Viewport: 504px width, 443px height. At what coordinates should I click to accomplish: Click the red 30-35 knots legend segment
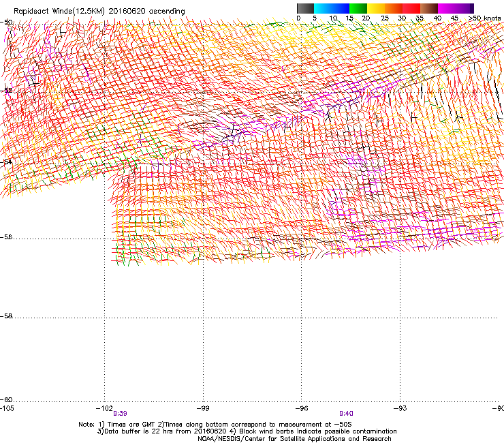pos(411,8)
